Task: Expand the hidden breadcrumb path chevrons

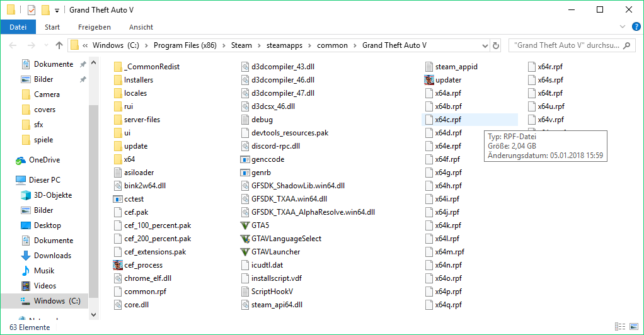Action: (x=85, y=45)
